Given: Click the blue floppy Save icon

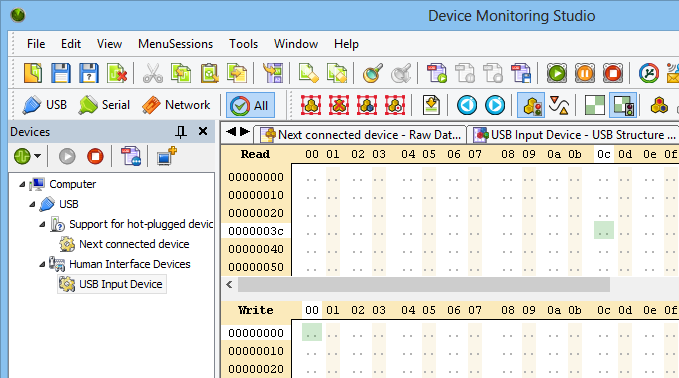Looking at the screenshot, I should tap(61, 73).
